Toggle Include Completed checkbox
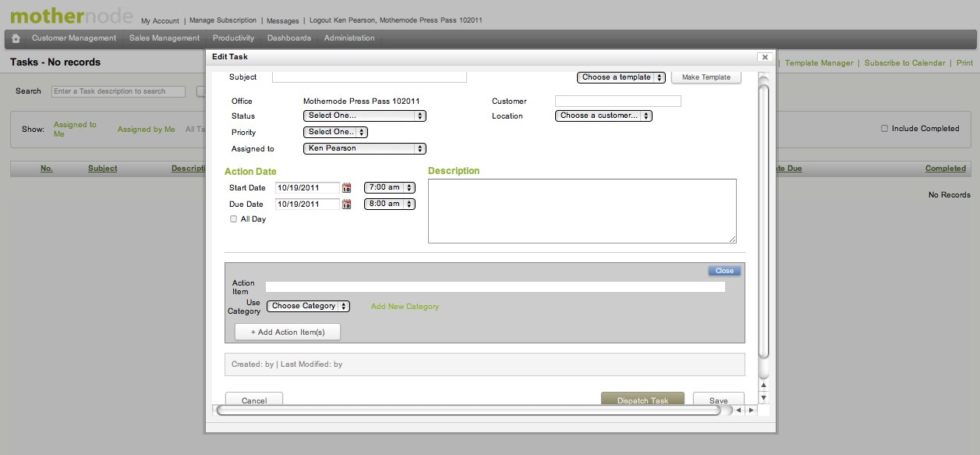 (x=884, y=129)
